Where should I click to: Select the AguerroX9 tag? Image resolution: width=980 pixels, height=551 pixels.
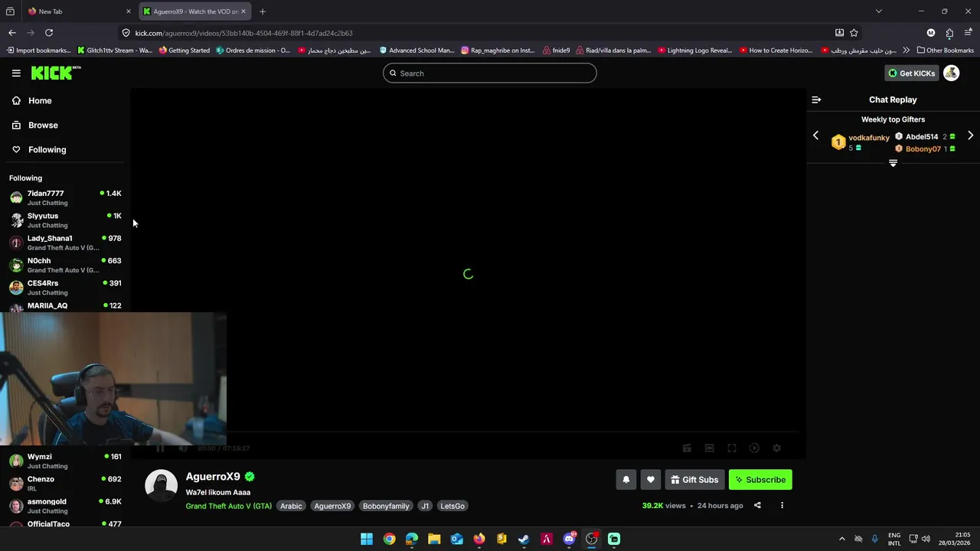332,506
